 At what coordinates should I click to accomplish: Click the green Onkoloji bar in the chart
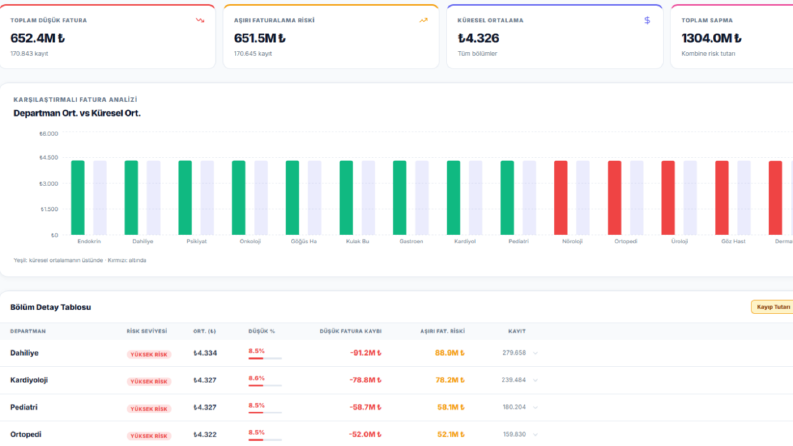239,198
